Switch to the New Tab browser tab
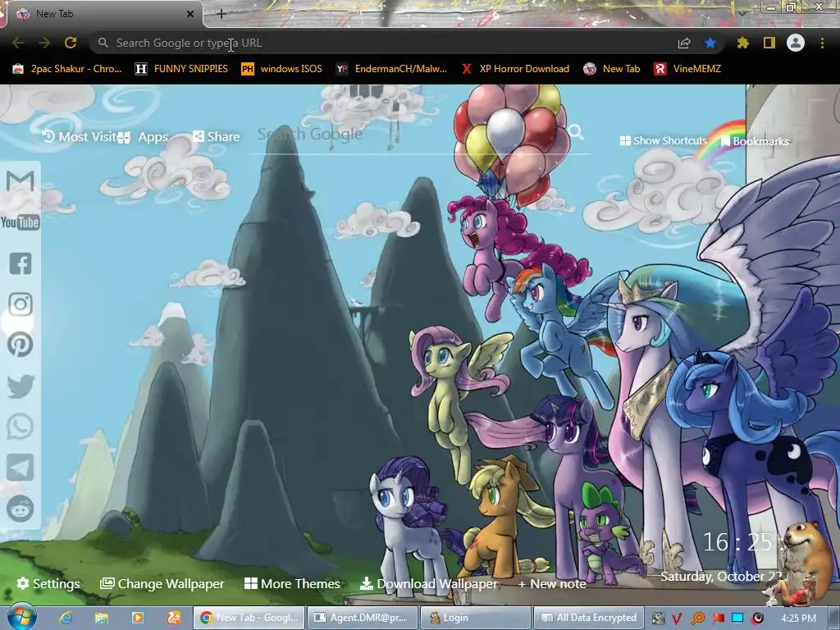Image resolution: width=840 pixels, height=630 pixels. coord(102,13)
